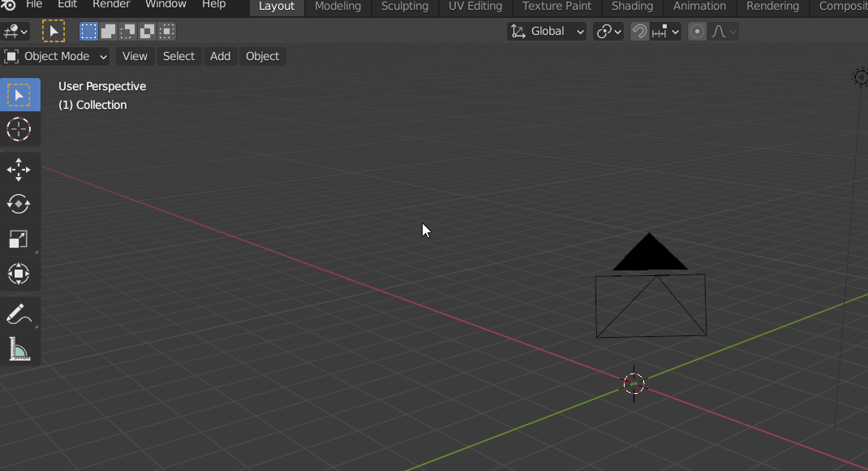Screen dimensions: 868x471
Task: Switch to the Sculpting workspace tab
Action: coord(405,6)
